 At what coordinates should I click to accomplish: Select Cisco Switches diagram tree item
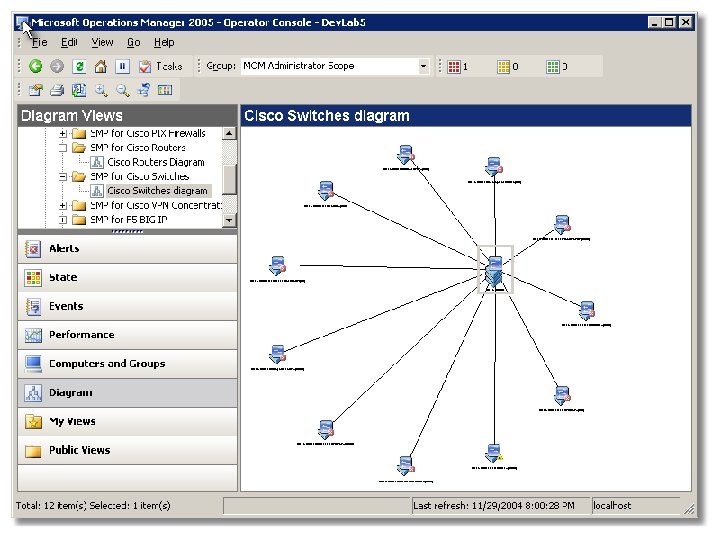158,191
